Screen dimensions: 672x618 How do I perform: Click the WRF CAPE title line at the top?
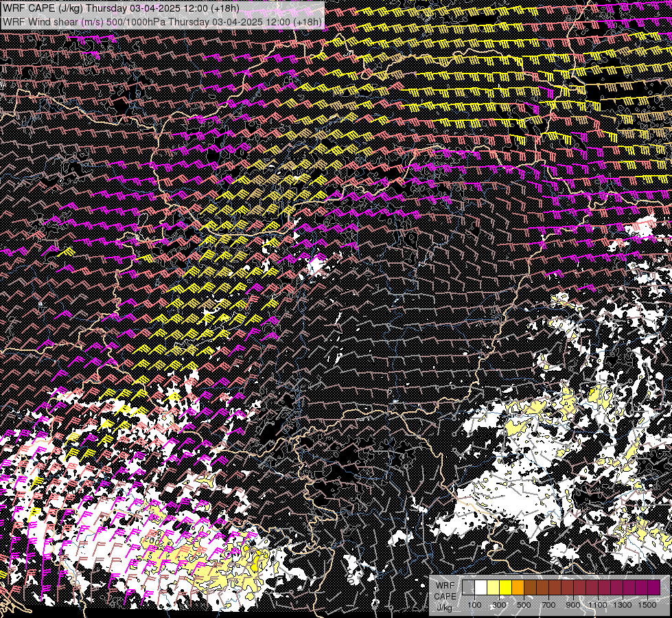coord(120,8)
